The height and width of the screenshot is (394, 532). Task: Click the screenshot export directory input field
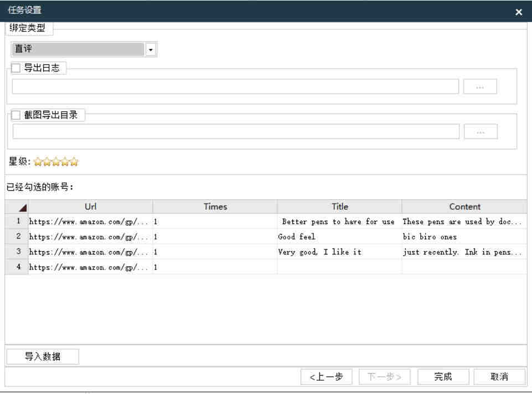236,131
